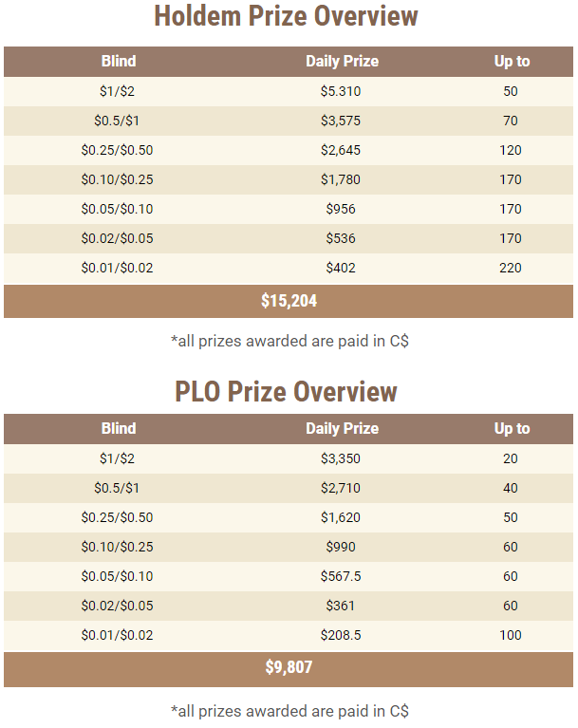This screenshot has height=728, width=578.
Task: Click the $2,645 daily prize value
Action: 341,150
